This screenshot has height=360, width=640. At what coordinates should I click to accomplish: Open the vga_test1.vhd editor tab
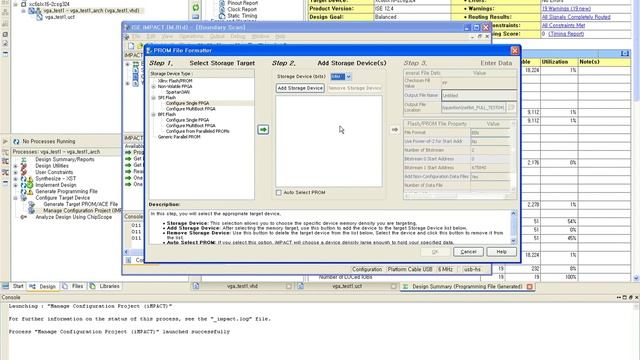(242, 287)
